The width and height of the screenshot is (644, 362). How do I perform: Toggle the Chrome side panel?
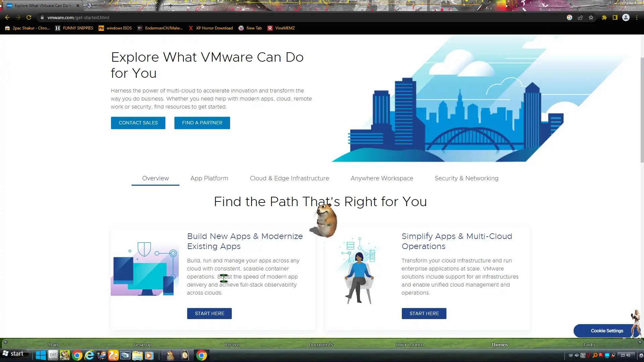(x=615, y=17)
